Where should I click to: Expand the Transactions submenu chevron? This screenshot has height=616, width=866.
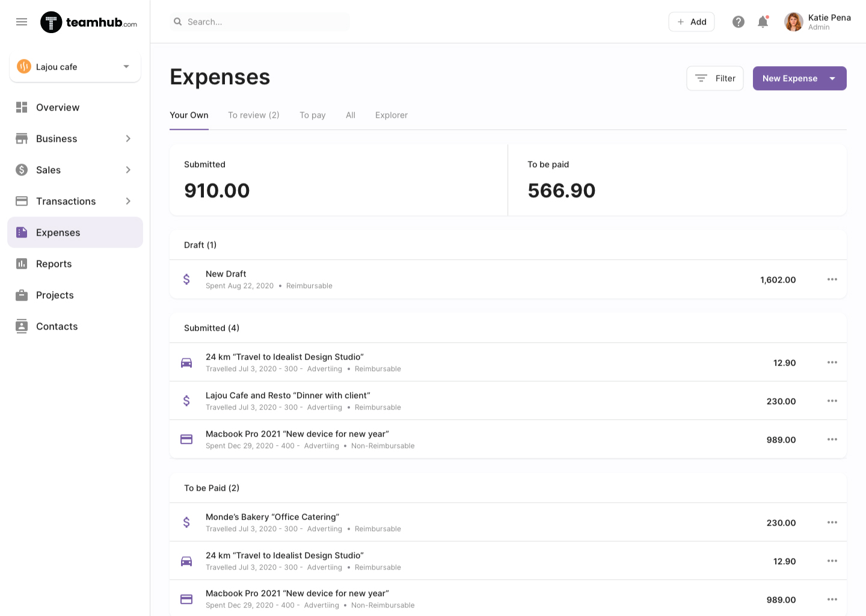coord(128,201)
